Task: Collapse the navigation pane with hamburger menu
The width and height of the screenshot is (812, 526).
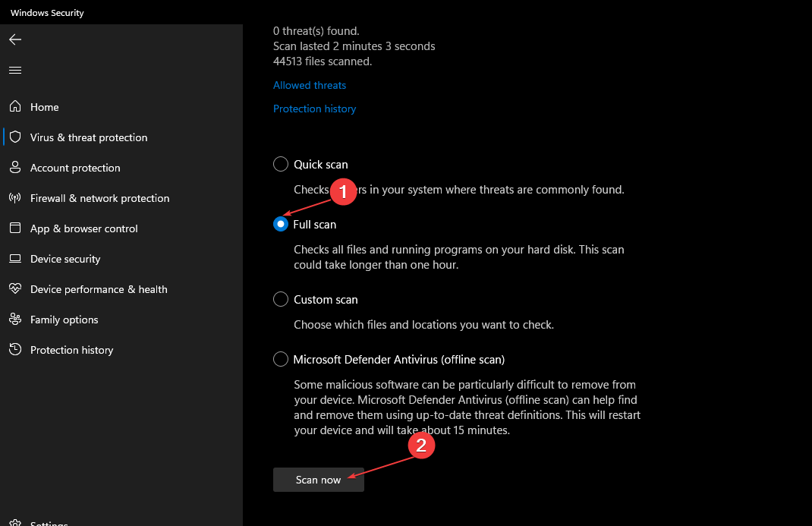Action: [x=14, y=70]
